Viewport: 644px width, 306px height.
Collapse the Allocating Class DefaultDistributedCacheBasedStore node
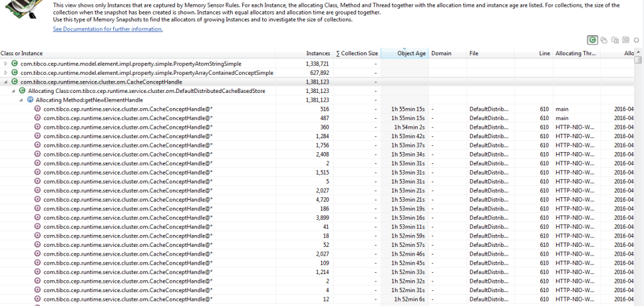(13, 91)
